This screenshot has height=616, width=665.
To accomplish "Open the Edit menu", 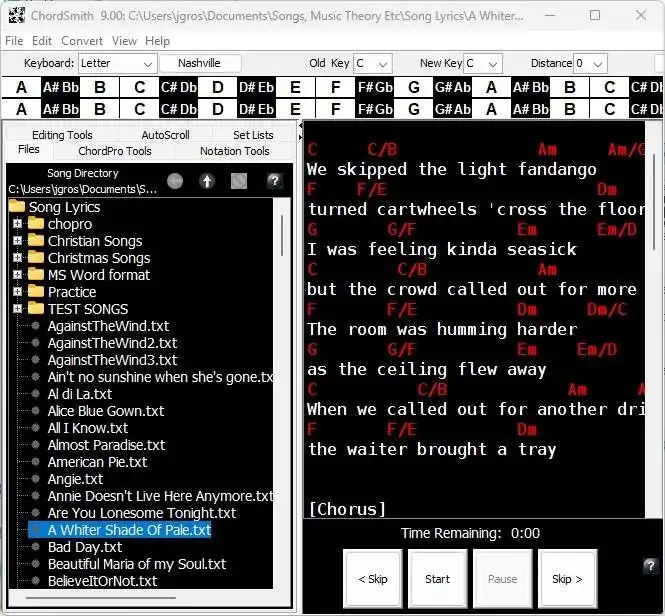I will pos(42,41).
